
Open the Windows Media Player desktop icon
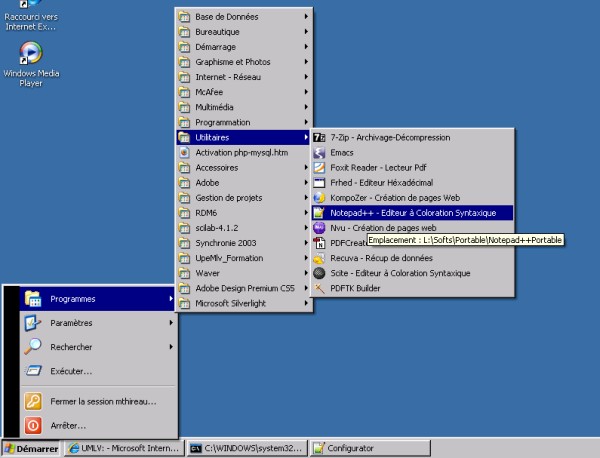tap(30, 53)
